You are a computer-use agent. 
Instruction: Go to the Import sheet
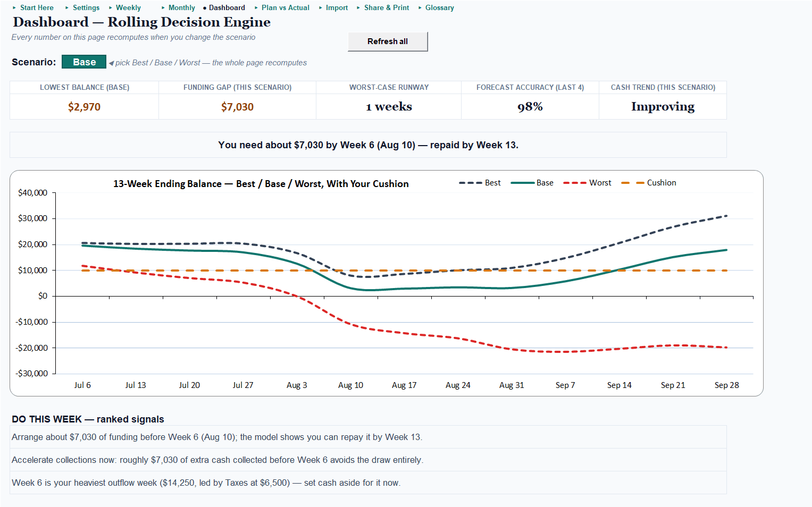[x=337, y=7]
